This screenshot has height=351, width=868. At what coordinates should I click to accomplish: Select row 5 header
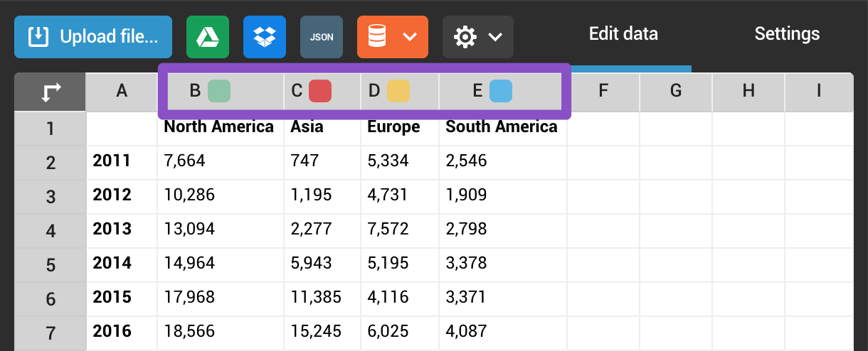[x=51, y=266]
